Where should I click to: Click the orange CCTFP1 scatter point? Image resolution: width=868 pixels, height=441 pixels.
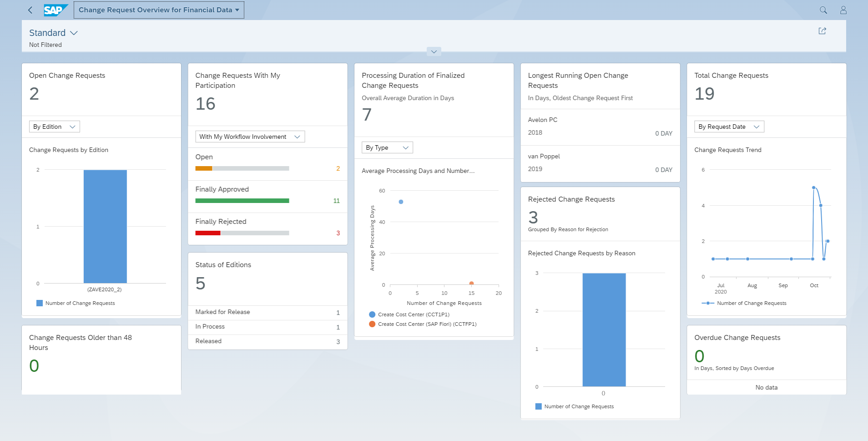(471, 284)
